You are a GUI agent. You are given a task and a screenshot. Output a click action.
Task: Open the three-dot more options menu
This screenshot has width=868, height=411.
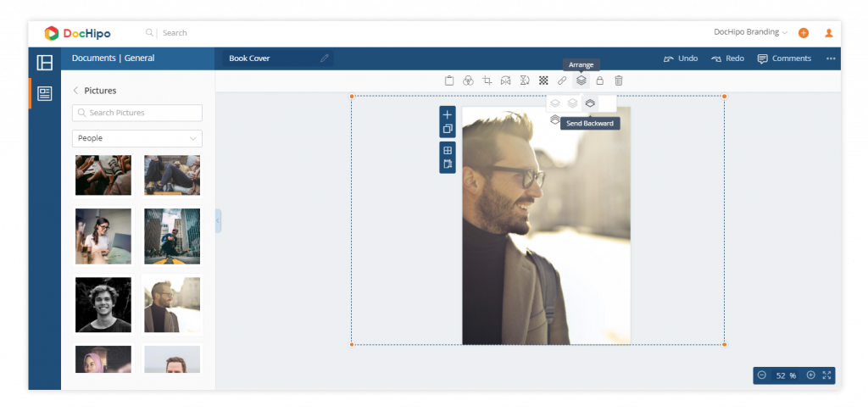click(831, 58)
